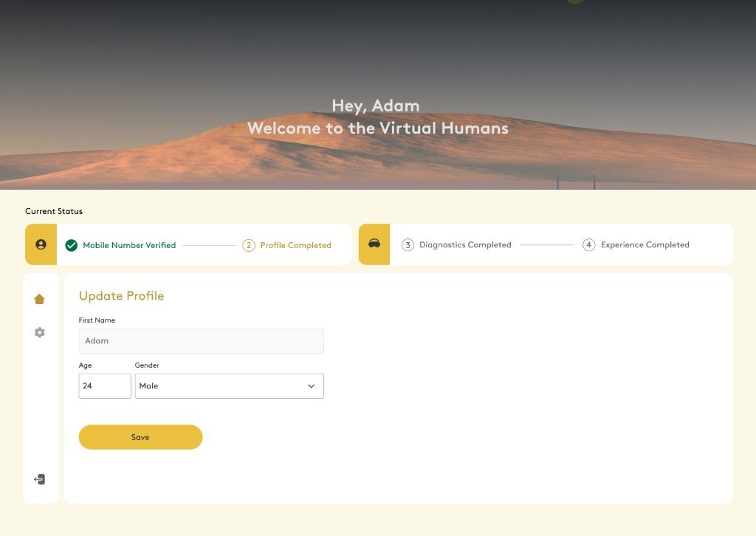The width and height of the screenshot is (756, 536).
Task: Click step 3 circle for Diagnostics Completed
Action: [x=408, y=245]
